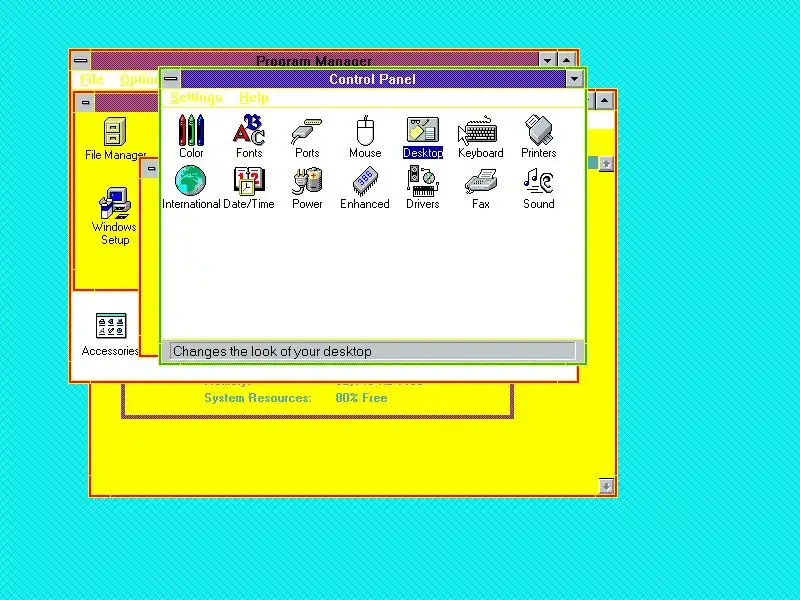
Task: Open the Color icon in Control Panel
Action: coord(191,136)
